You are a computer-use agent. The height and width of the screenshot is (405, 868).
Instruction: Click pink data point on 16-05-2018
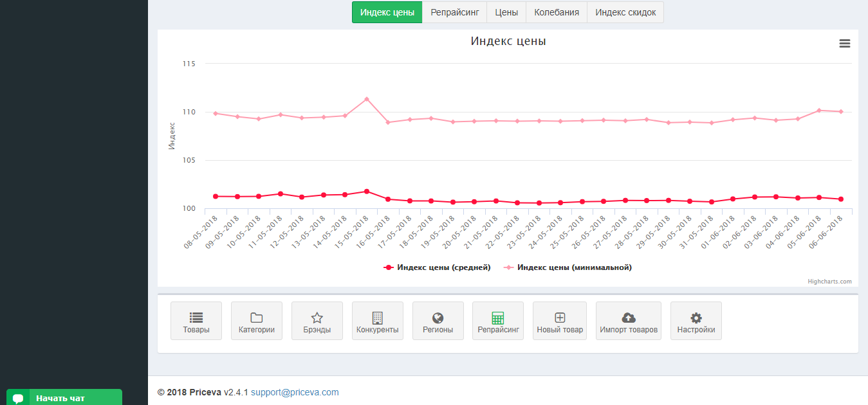point(388,122)
